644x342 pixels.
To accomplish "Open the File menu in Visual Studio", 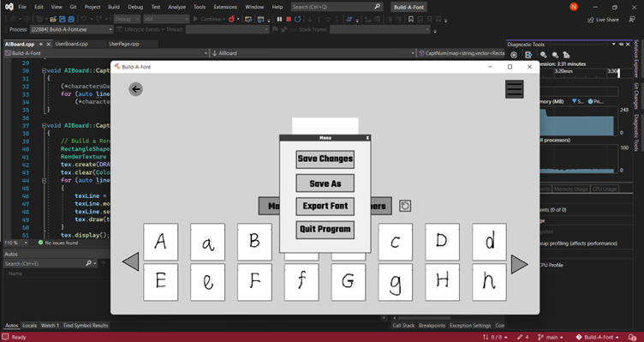I will (22, 7).
